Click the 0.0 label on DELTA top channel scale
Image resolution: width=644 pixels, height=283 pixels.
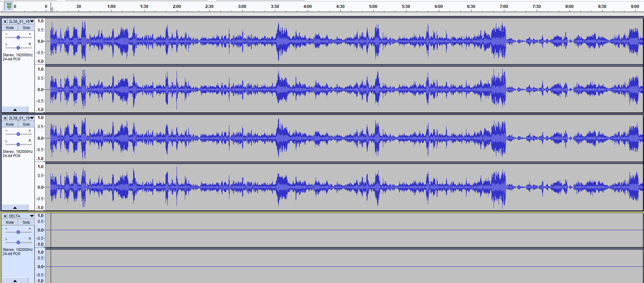(41, 230)
